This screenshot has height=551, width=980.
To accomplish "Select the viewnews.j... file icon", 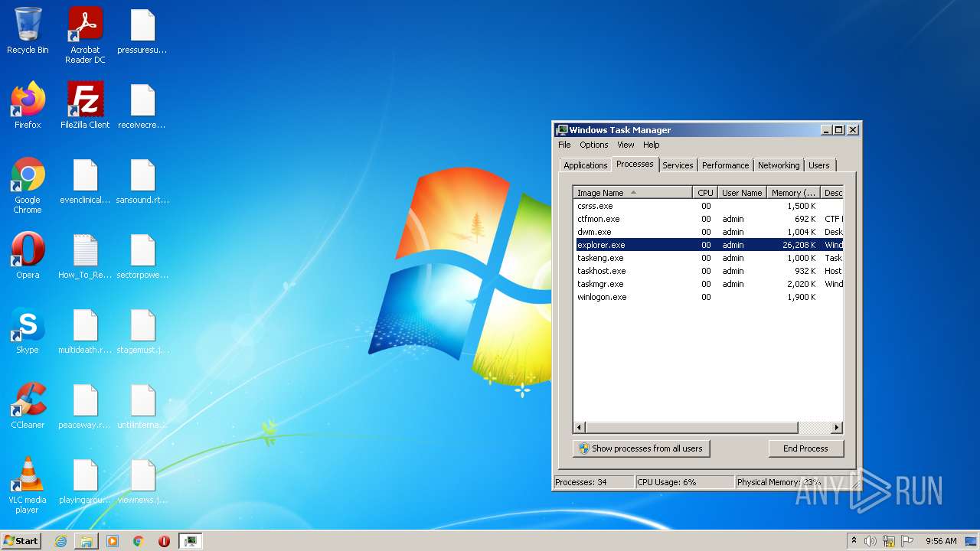I will pyautogui.click(x=142, y=481).
